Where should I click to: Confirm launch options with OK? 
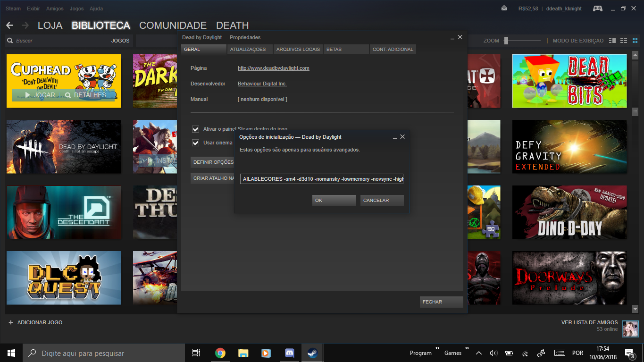coord(334,201)
